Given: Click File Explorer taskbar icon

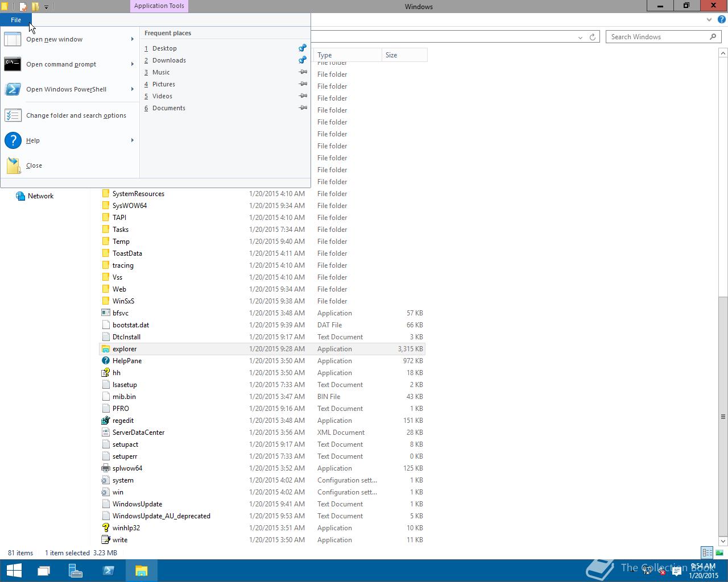Looking at the screenshot, I should pyautogui.click(x=141, y=571).
